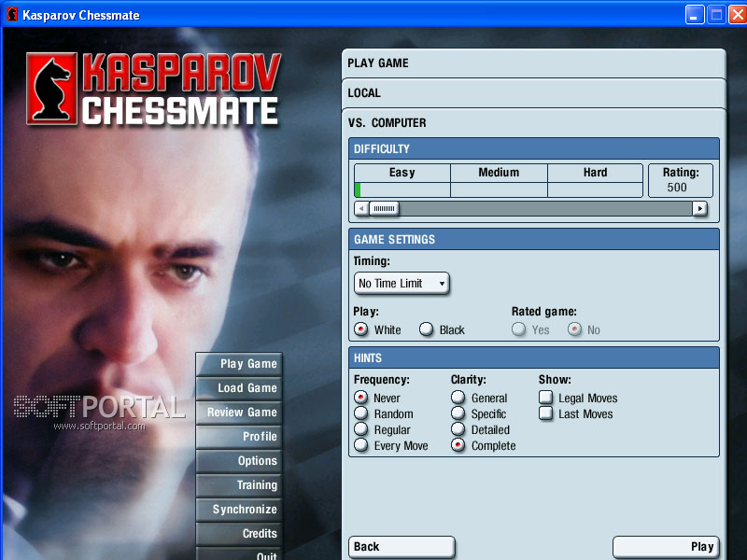The image size is (747, 560).
Task: Enable the Legal Moves checkbox
Action: pyautogui.click(x=546, y=398)
